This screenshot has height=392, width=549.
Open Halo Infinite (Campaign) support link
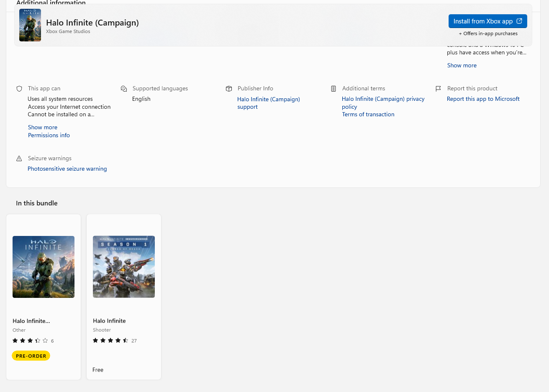269,103
